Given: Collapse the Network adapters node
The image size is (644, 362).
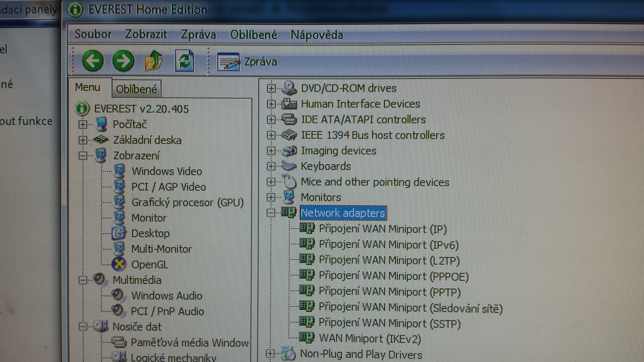Looking at the screenshot, I should 271,213.
